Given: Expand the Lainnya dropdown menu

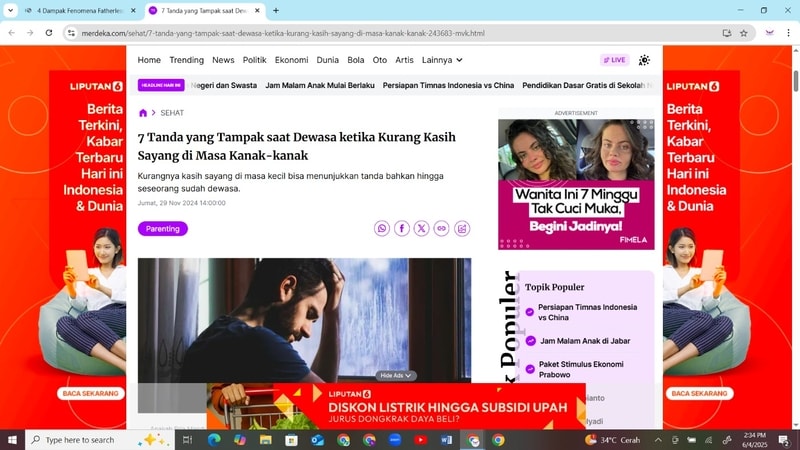Looking at the screenshot, I should pos(442,60).
